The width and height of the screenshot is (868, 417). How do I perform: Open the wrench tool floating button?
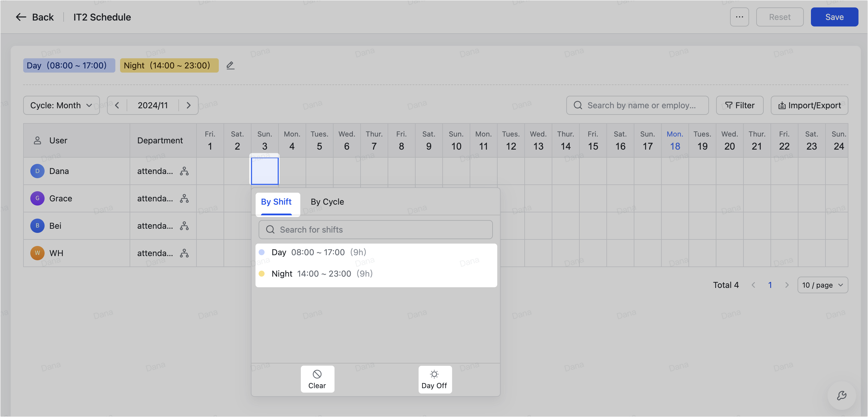841,395
